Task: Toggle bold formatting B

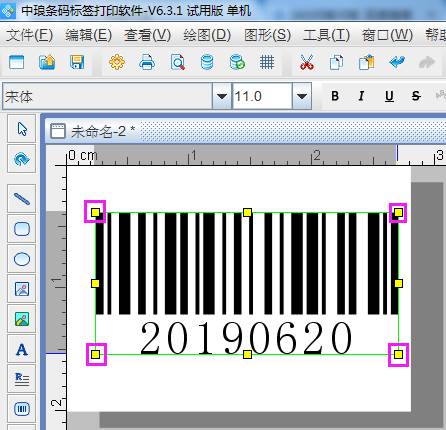Action: point(335,96)
